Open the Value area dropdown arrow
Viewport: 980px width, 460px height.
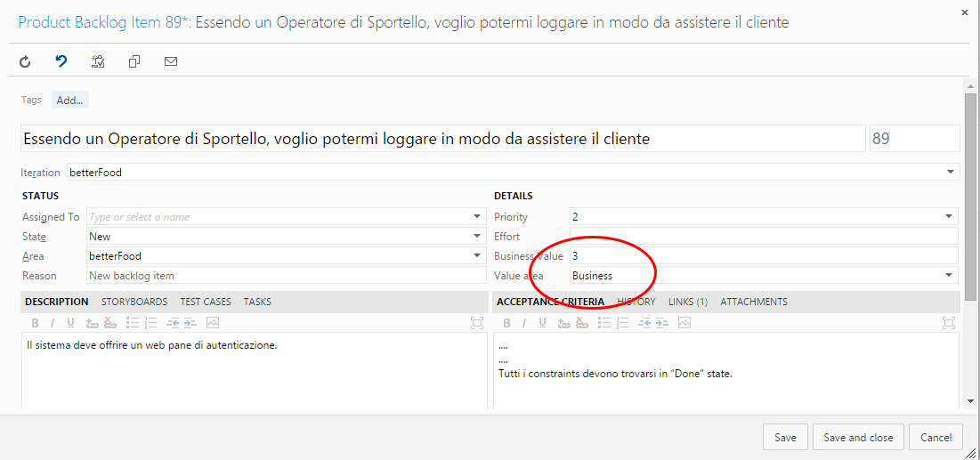click(x=950, y=275)
